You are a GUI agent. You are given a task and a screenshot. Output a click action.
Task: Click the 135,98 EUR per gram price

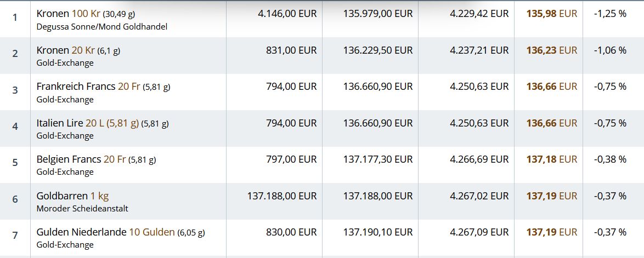[x=552, y=14]
